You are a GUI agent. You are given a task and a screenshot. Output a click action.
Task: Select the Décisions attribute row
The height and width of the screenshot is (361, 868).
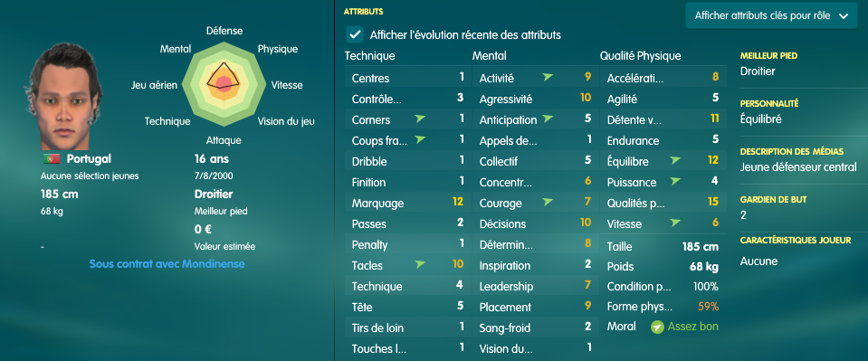[535, 223]
